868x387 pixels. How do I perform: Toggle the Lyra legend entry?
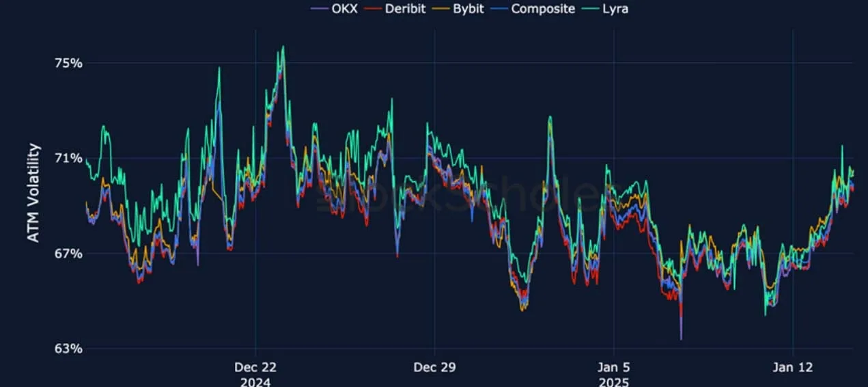(x=605, y=9)
